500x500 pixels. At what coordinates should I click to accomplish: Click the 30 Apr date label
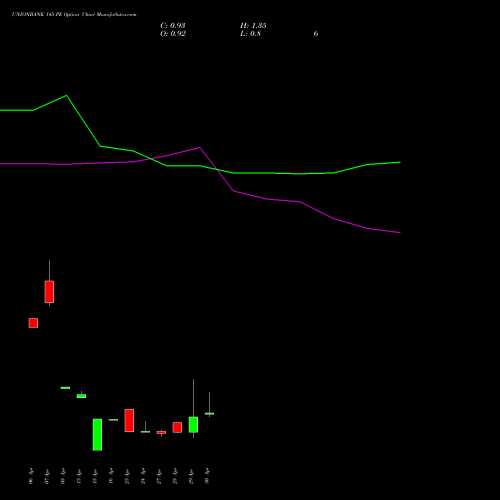coord(207,476)
